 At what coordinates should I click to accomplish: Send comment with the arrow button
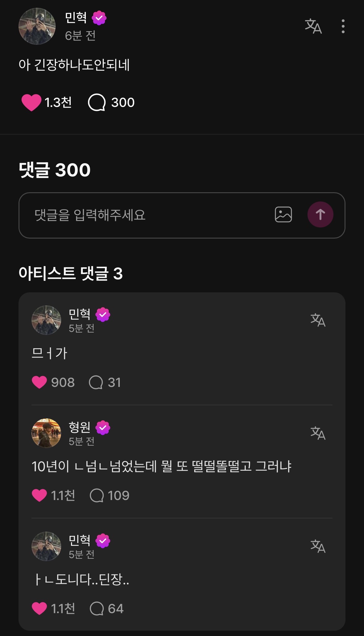coord(320,214)
